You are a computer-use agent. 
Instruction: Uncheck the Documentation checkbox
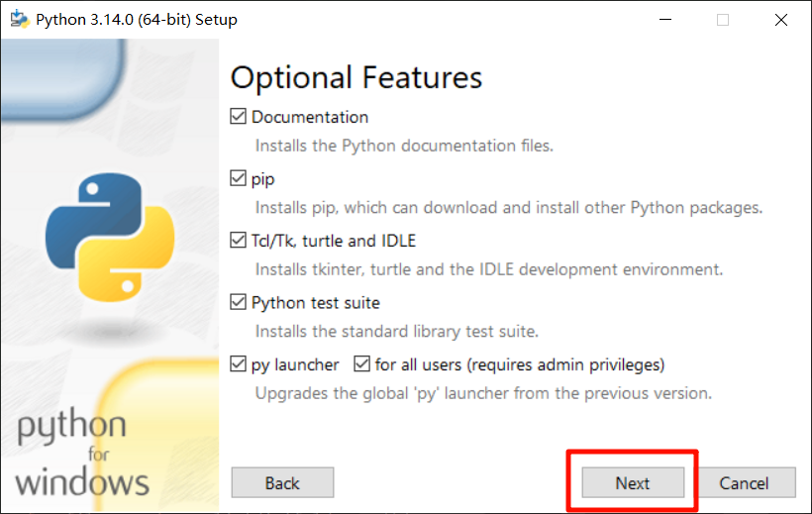(x=238, y=117)
